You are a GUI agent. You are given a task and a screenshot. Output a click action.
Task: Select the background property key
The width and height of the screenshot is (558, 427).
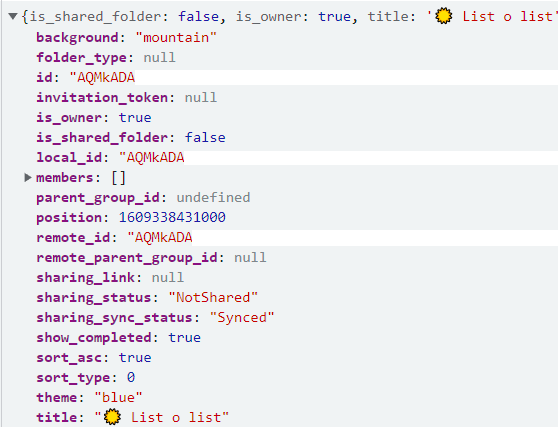point(77,37)
